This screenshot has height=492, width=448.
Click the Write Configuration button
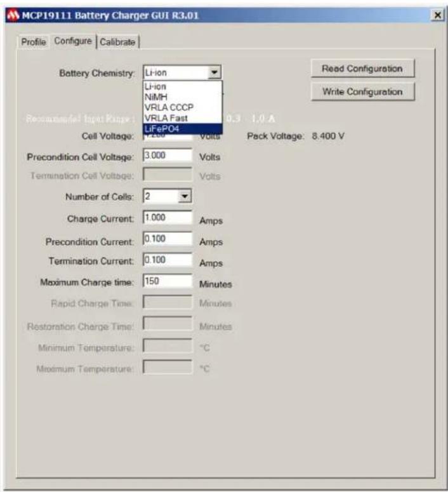pyautogui.click(x=363, y=91)
